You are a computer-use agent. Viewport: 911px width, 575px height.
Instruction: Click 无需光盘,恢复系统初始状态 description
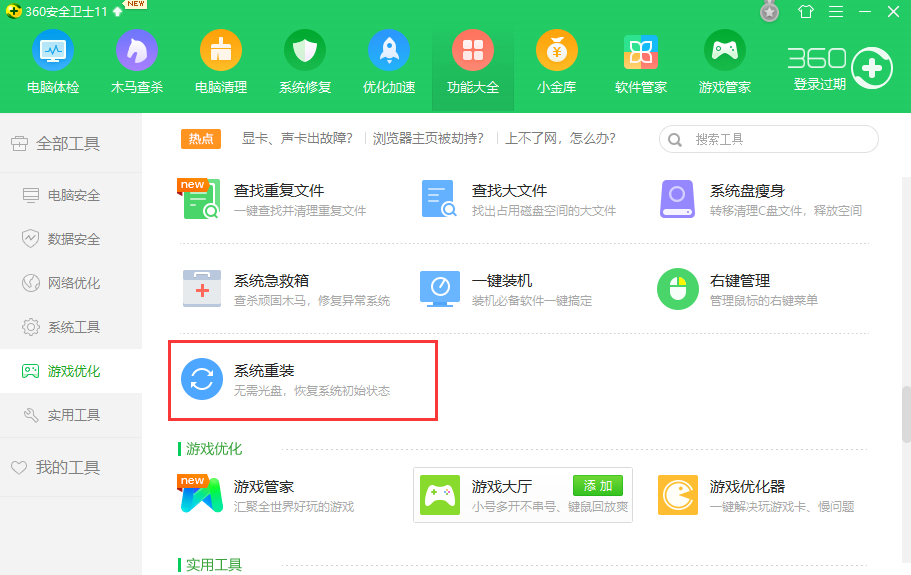pos(311,391)
